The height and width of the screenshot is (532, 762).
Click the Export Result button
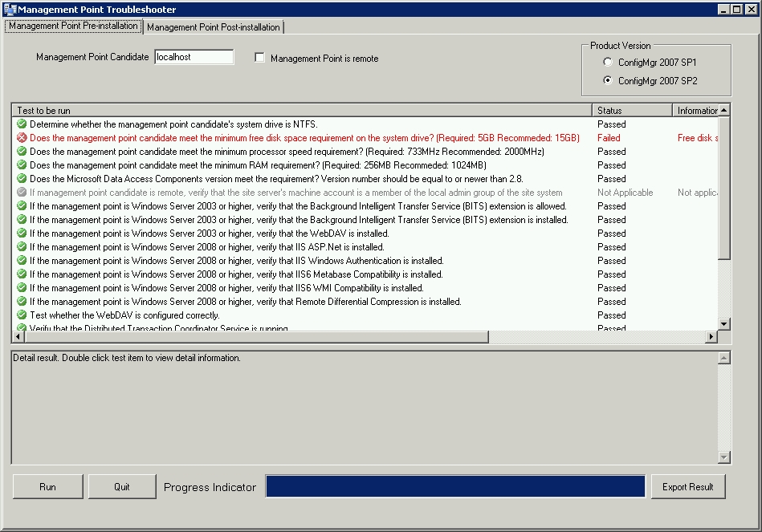[x=687, y=487]
